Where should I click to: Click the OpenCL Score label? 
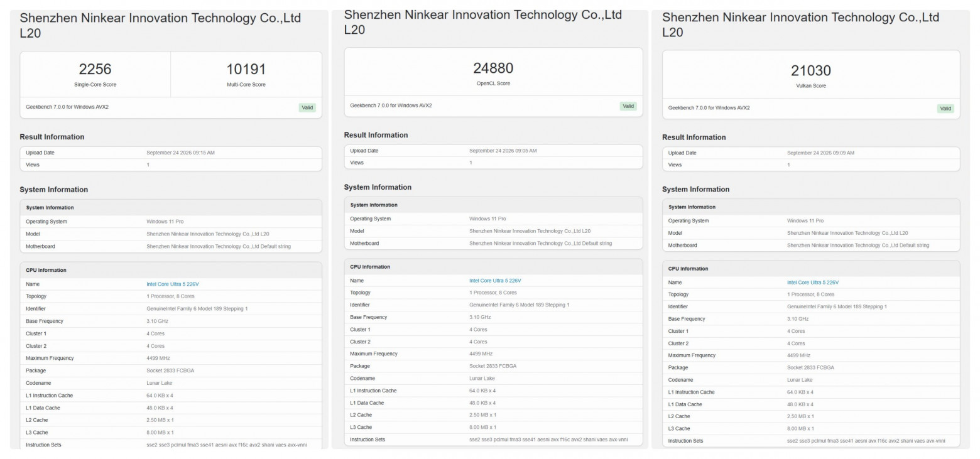pyautogui.click(x=493, y=84)
